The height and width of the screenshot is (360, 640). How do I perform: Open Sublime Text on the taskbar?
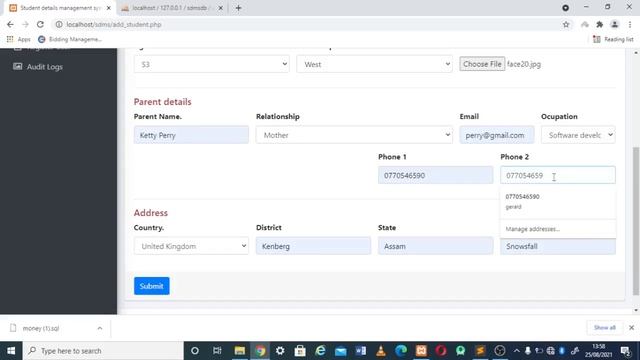coord(480,351)
